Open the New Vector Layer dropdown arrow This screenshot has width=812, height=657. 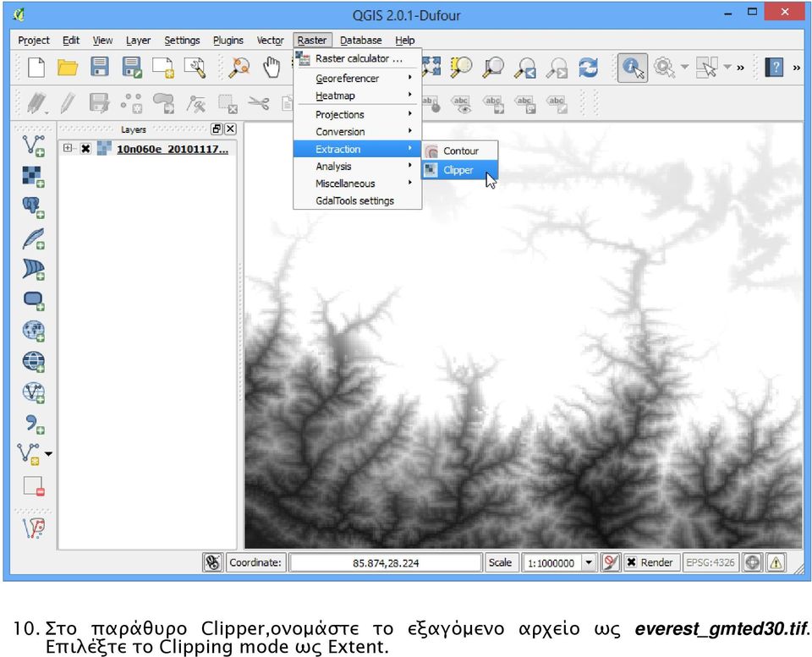[x=49, y=454]
